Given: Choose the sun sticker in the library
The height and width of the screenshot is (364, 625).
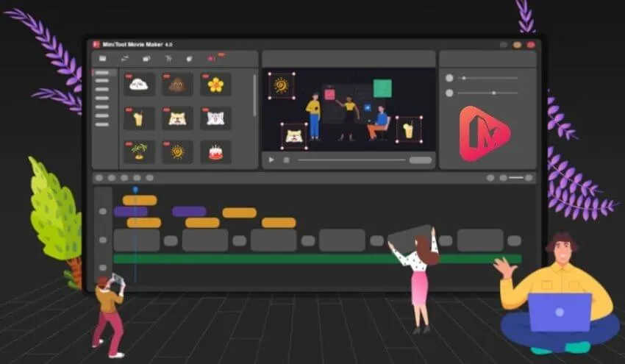Looking at the screenshot, I should coord(177,152).
